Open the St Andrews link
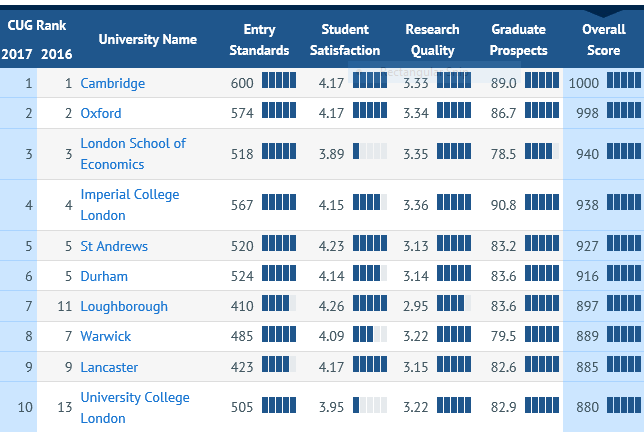644x432 pixels. (x=114, y=246)
